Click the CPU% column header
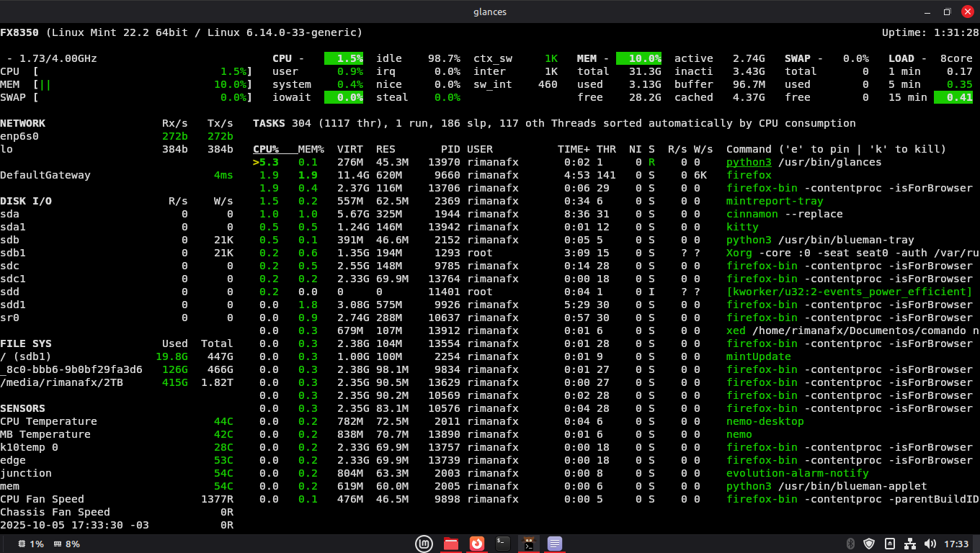 click(x=266, y=149)
